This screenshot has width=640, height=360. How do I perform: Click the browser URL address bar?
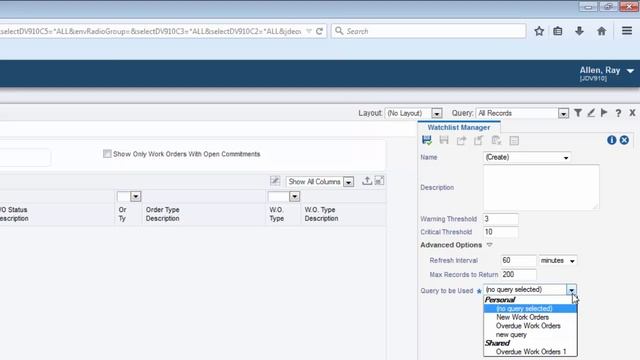tap(151, 31)
